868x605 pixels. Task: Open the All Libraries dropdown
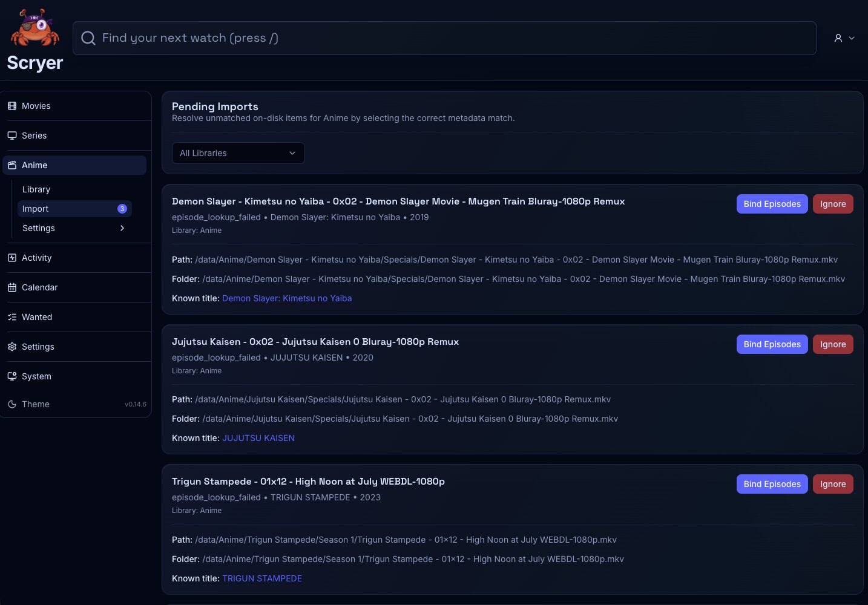coord(238,153)
